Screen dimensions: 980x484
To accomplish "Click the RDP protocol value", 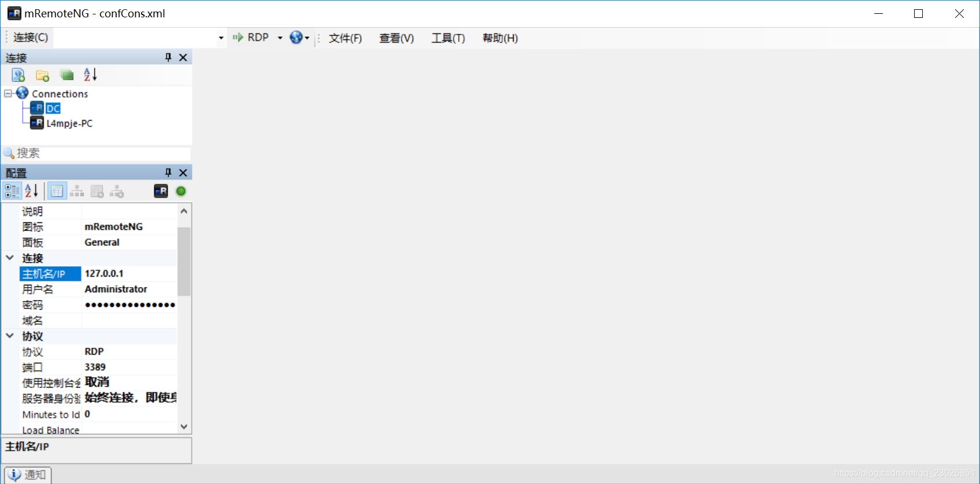I will click(129, 351).
